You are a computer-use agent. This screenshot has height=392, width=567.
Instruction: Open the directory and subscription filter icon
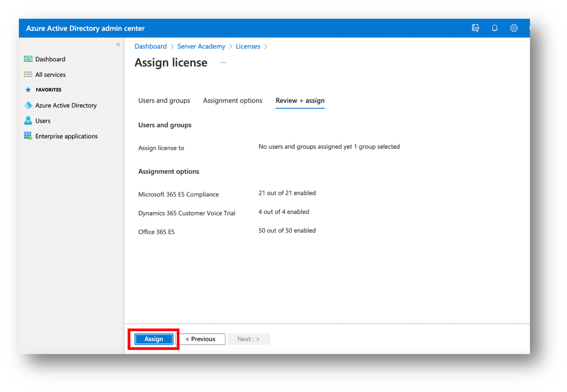[475, 28]
